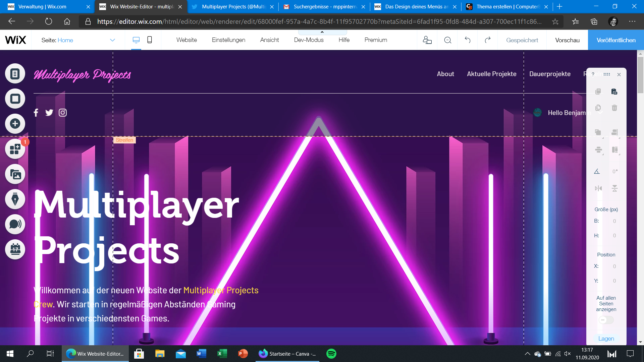This screenshot has width=644, height=362.
Task: Click the Paste icon in the toolbox
Action: point(614,92)
